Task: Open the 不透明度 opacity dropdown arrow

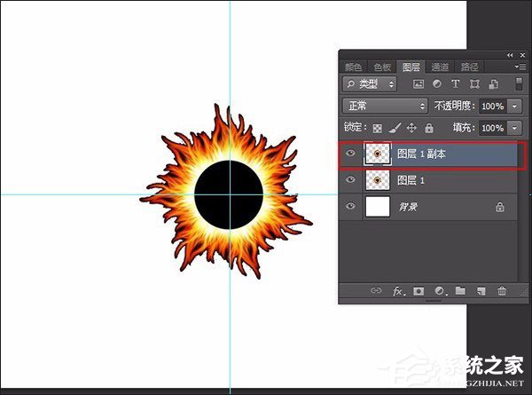Action: 516,106
